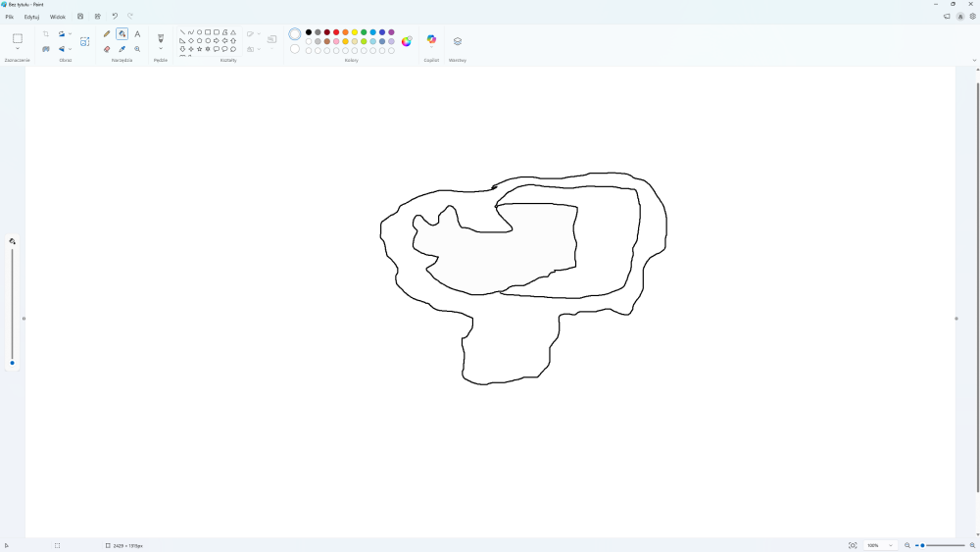
Task: Pick the green color swatch
Action: (x=364, y=32)
